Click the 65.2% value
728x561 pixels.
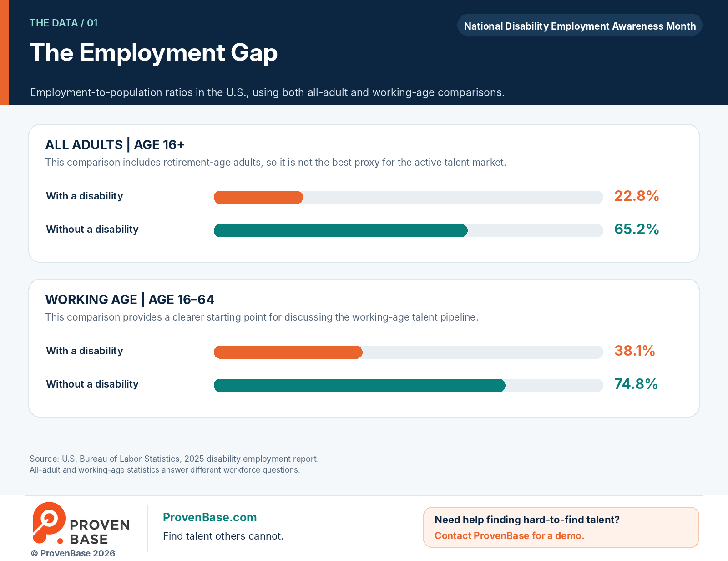point(637,229)
